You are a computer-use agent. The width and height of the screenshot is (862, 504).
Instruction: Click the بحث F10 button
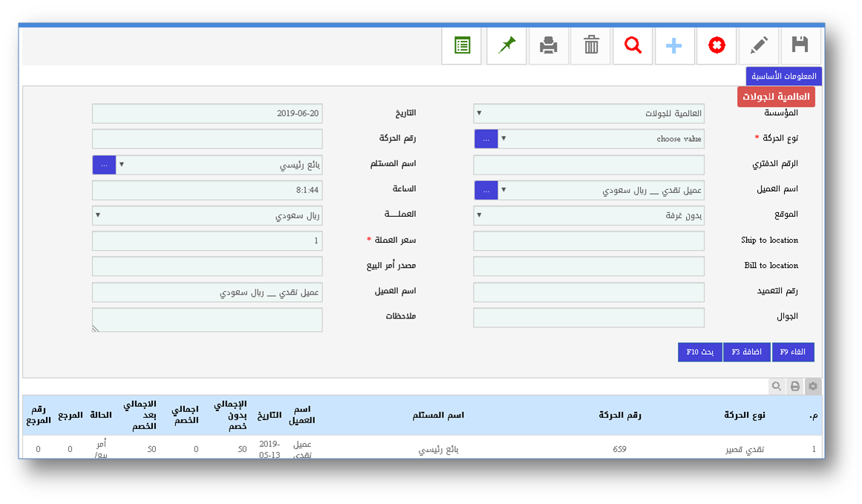[699, 352]
